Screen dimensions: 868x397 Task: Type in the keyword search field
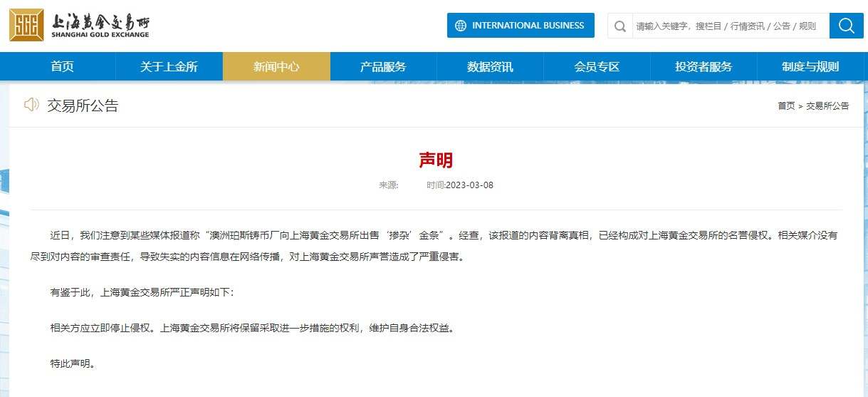click(726, 26)
